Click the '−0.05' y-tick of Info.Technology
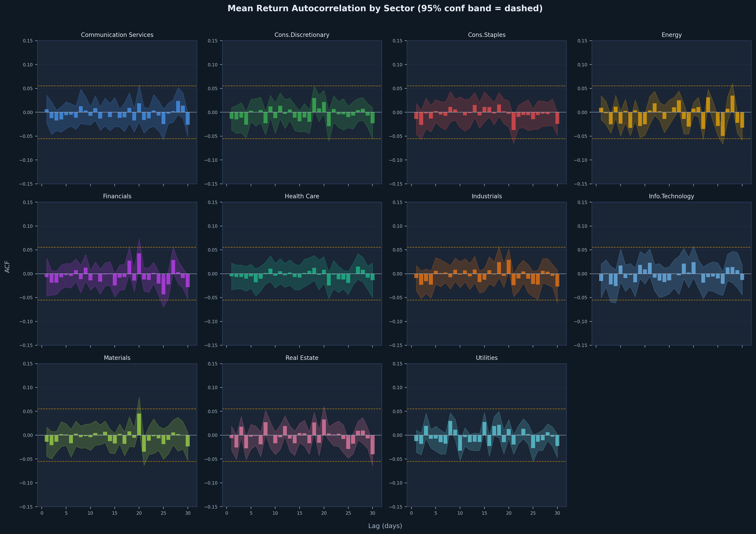Image resolution: width=756 pixels, height=534 pixels. [x=580, y=298]
